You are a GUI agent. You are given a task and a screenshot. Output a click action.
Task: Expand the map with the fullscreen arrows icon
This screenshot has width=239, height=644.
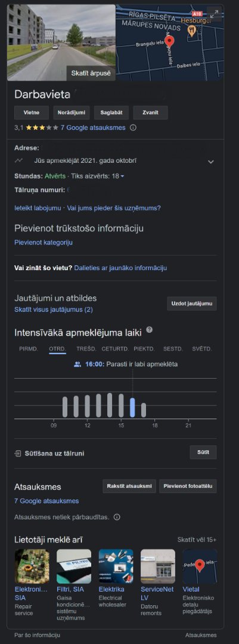point(215,14)
